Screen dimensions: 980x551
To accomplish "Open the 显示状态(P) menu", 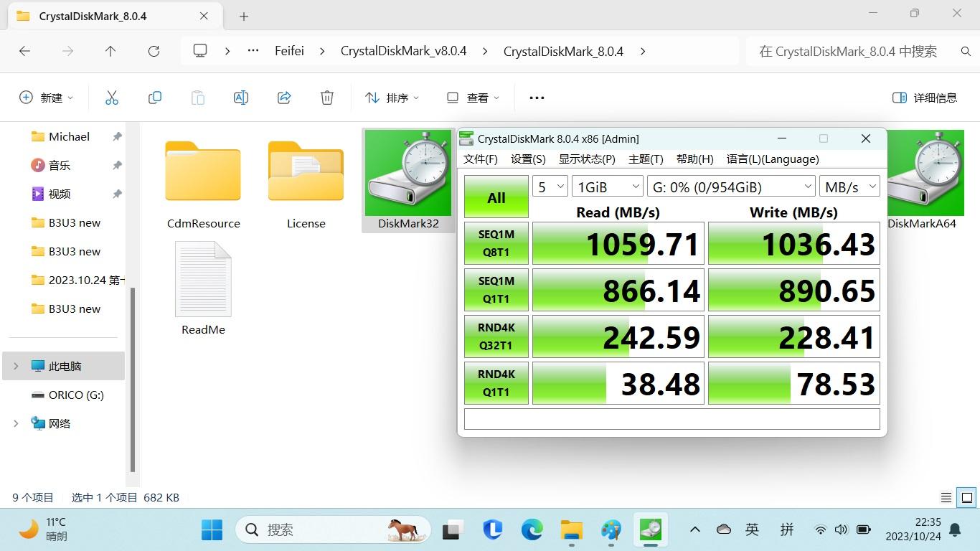I will [x=587, y=159].
